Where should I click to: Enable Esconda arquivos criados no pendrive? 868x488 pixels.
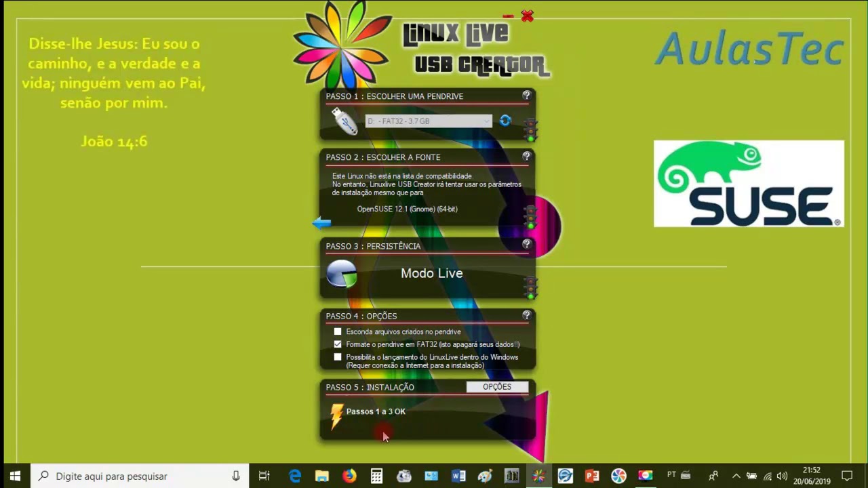coord(338,331)
